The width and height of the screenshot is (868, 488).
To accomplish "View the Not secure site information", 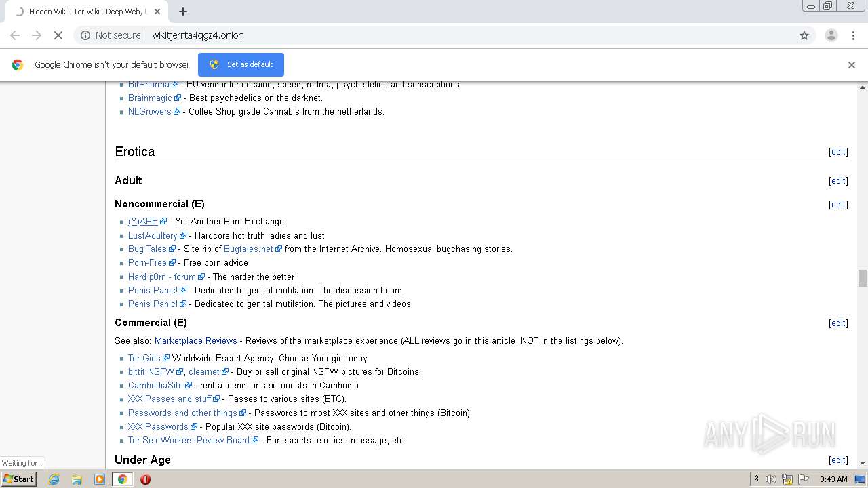I will click(111, 35).
